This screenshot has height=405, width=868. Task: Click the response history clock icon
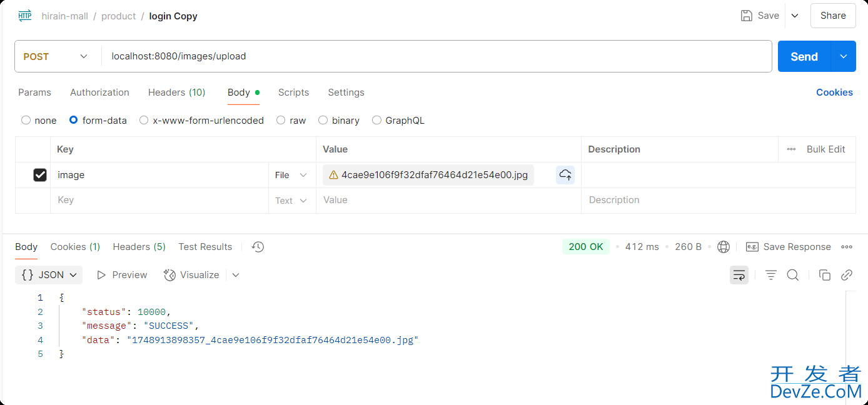point(258,247)
